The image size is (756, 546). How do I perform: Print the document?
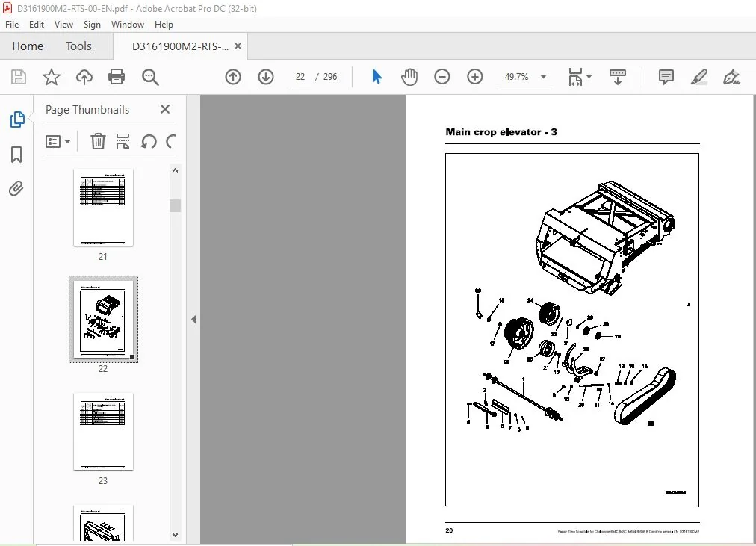click(117, 77)
